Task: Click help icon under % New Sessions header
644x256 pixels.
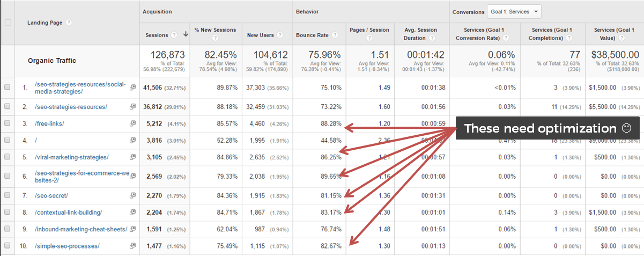Action: tap(215, 38)
